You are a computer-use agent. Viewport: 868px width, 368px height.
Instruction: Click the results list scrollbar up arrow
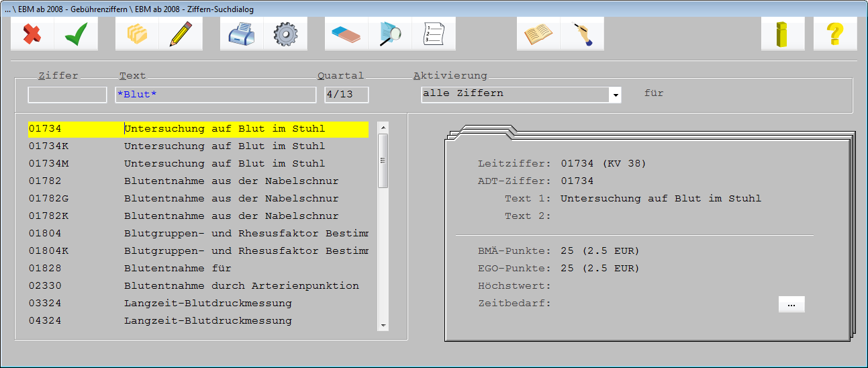click(x=383, y=128)
